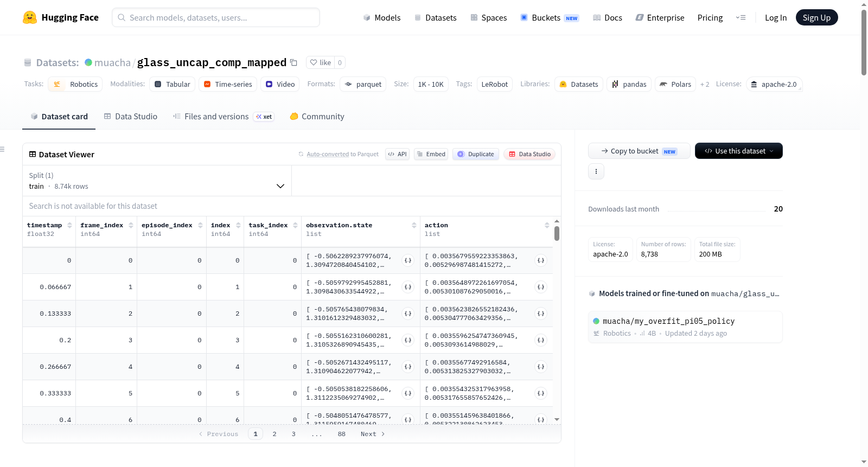868x467 pixels.
Task: Click the parquet format tag
Action: click(x=363, y=84)
